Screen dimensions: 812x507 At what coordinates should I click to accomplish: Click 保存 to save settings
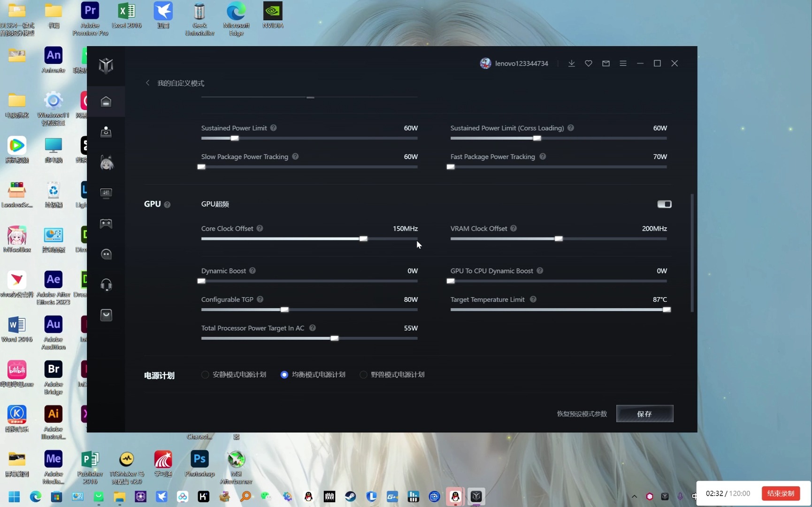click(644, 414)
